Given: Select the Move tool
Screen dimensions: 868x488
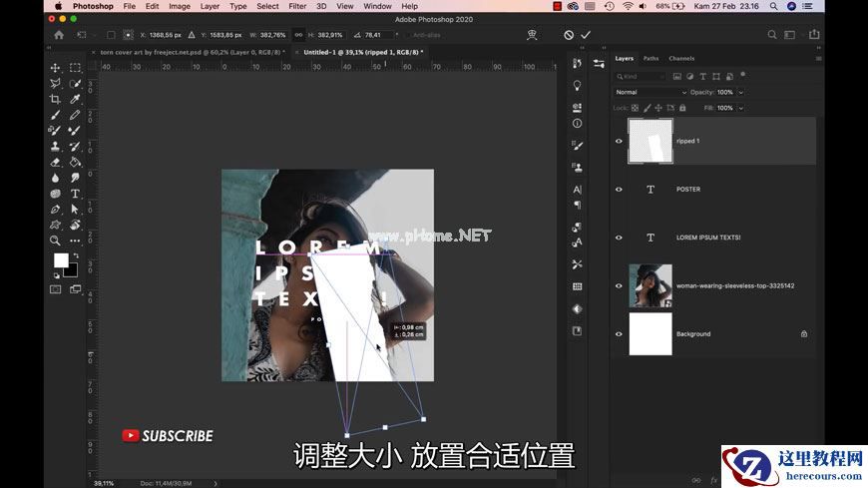Looking at the screenshot, I should point(55,68).
